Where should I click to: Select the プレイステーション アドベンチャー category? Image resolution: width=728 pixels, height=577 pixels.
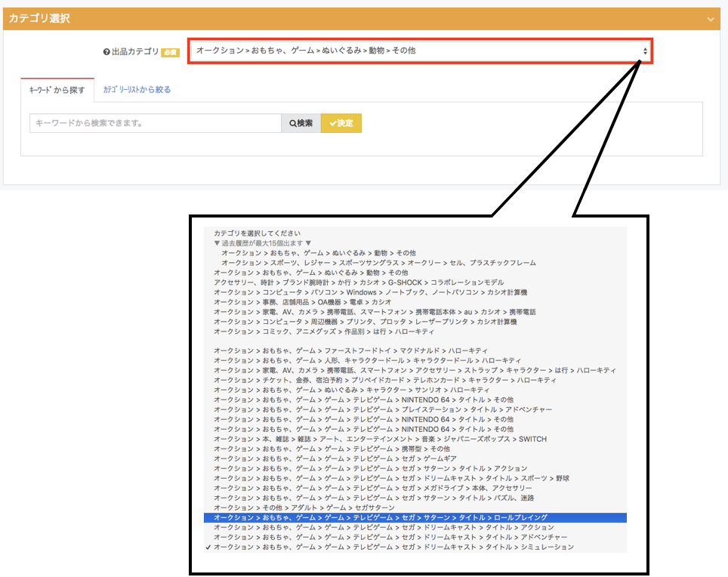[382, 409]
